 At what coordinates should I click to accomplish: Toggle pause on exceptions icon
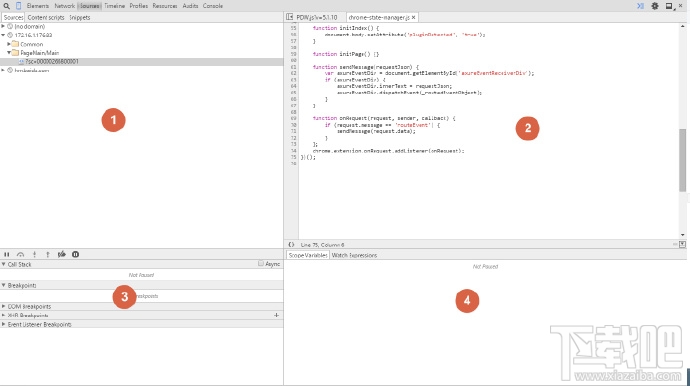click(x=76, y=254)
